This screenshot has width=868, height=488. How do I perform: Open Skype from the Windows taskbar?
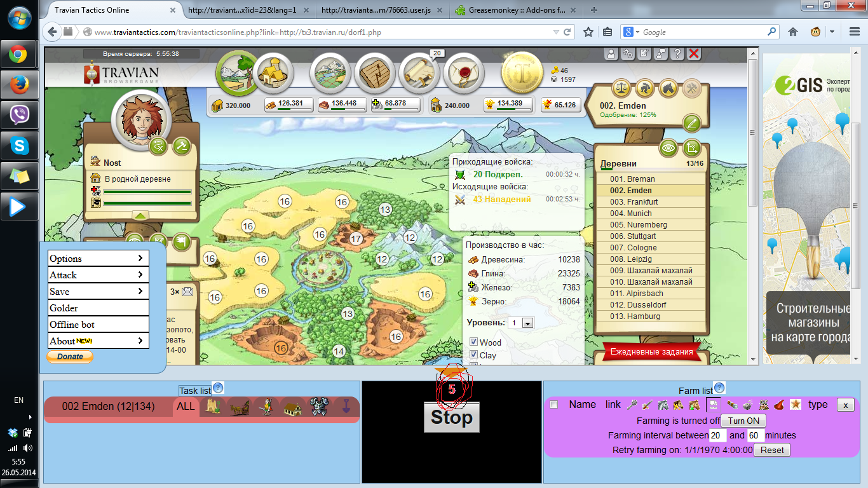[x=19, y=146]
